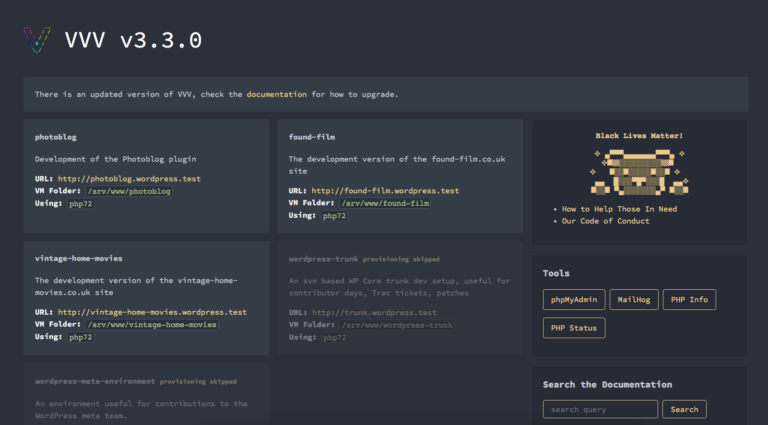Viewport: 768px width, 425px height.
Task: Click the Tools section heading
Action: pyautogui.click(x=556, y=273)
